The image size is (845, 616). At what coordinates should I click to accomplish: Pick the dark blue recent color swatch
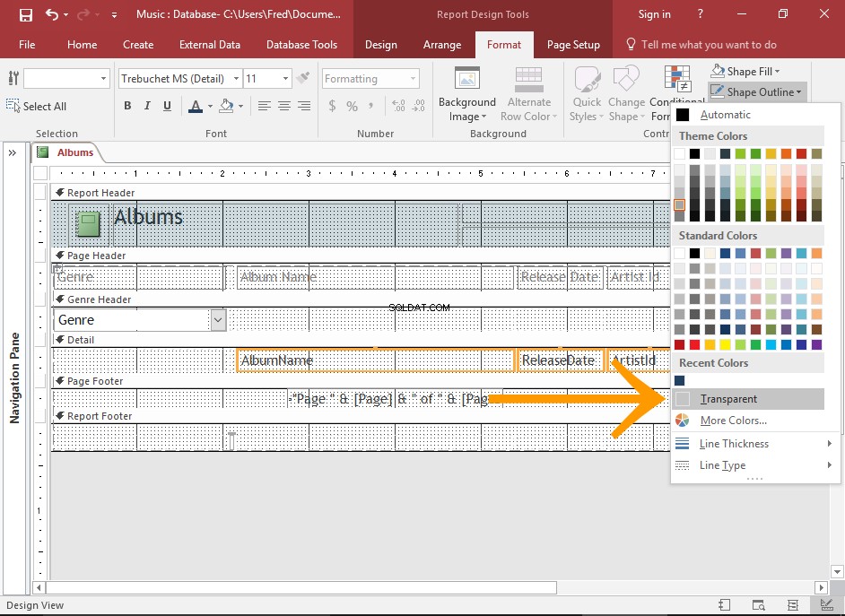(680, 381)
